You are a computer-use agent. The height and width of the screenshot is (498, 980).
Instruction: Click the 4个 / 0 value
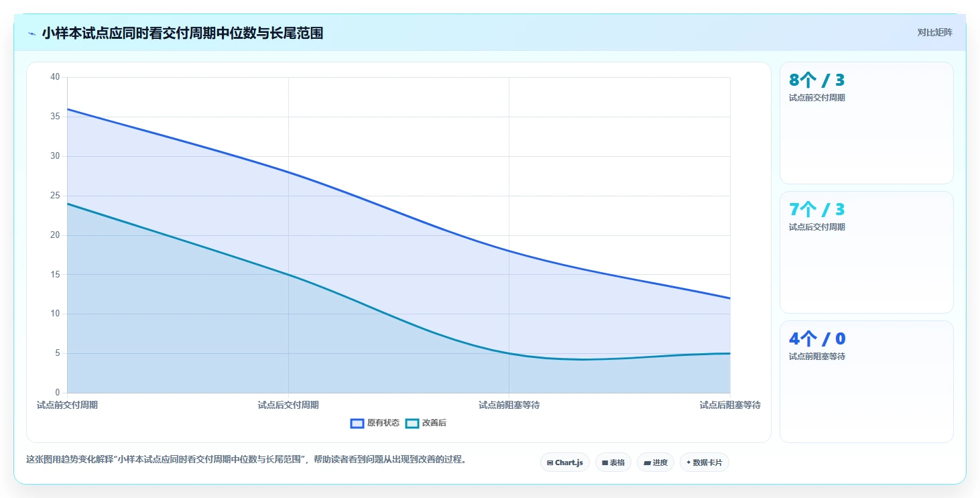click(x=817, y=339)
